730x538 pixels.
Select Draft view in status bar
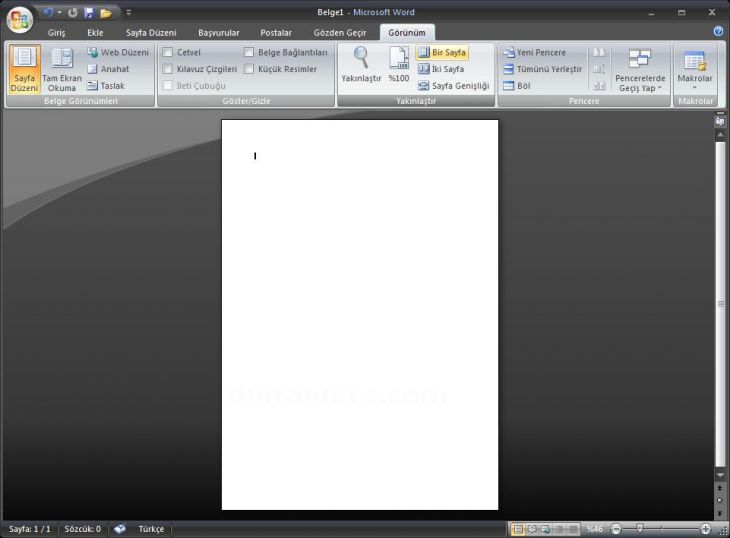click(573, 529)
